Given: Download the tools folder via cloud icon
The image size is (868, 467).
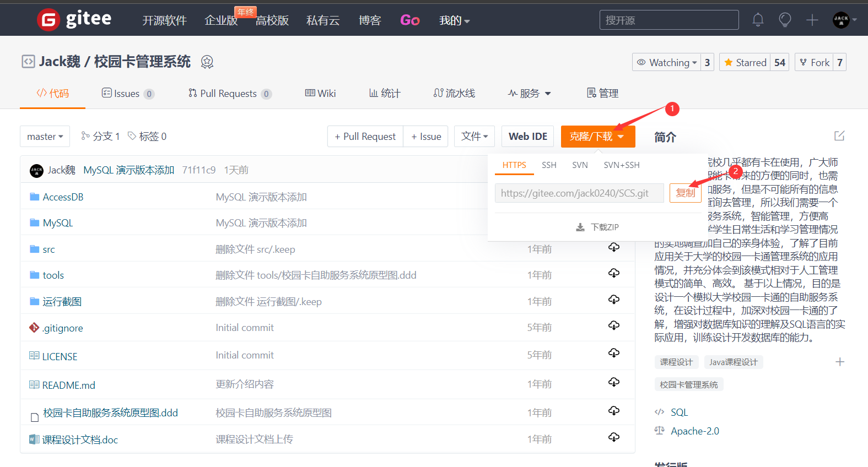Looking at the screenshot, I should coord(614,273).
